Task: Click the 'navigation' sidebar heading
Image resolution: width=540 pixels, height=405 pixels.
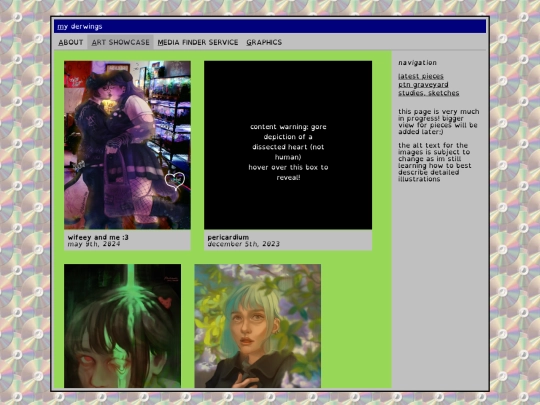Action: pyautogui.click(x=417, y=63)
